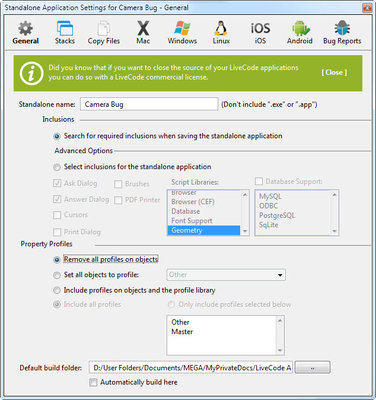376x400 pixels.
Task: Open the Stacks settings pane
Action: pos(65,33)
